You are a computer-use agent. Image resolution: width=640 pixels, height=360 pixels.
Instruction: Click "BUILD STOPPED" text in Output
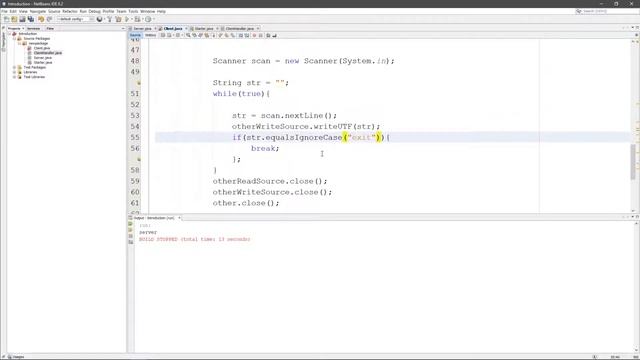pyautogui.click(x=158, y=239)
